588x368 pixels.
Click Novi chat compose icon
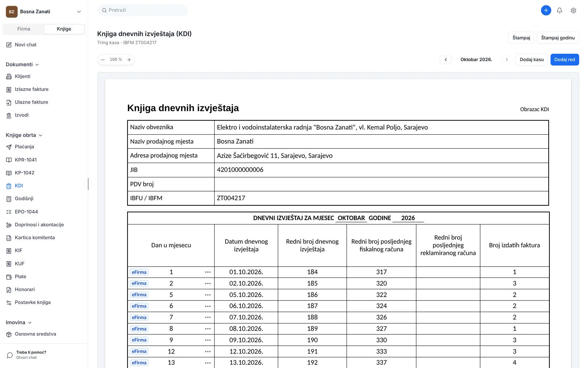9,45
